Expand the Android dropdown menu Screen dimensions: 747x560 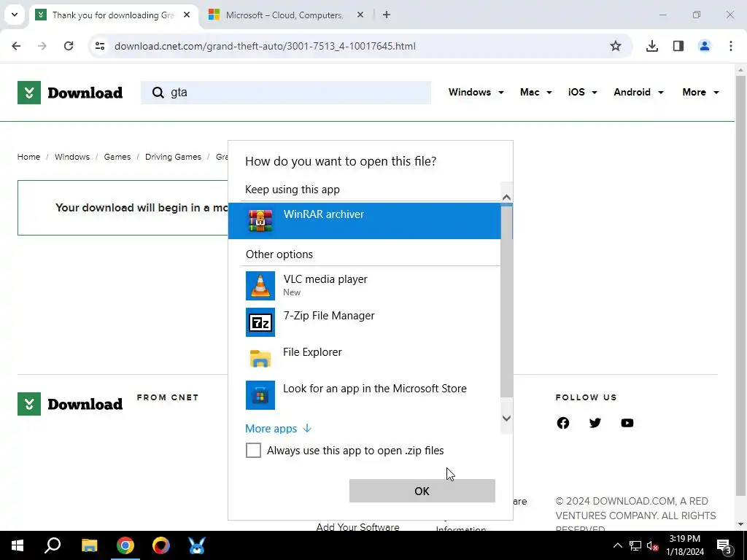point(638,93)
